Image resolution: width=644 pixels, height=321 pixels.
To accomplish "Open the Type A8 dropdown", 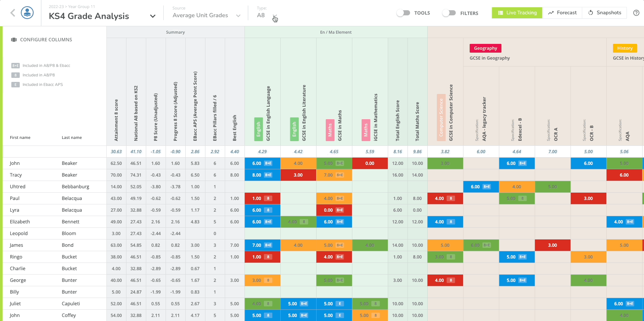I will [275, 16].
